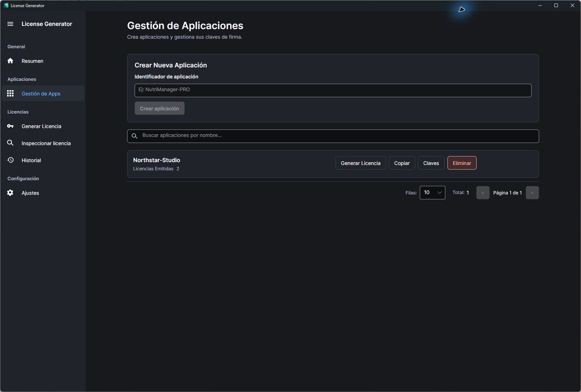Open the Resumen page
Screen dimensions: 581x392
tap(43, 61)
